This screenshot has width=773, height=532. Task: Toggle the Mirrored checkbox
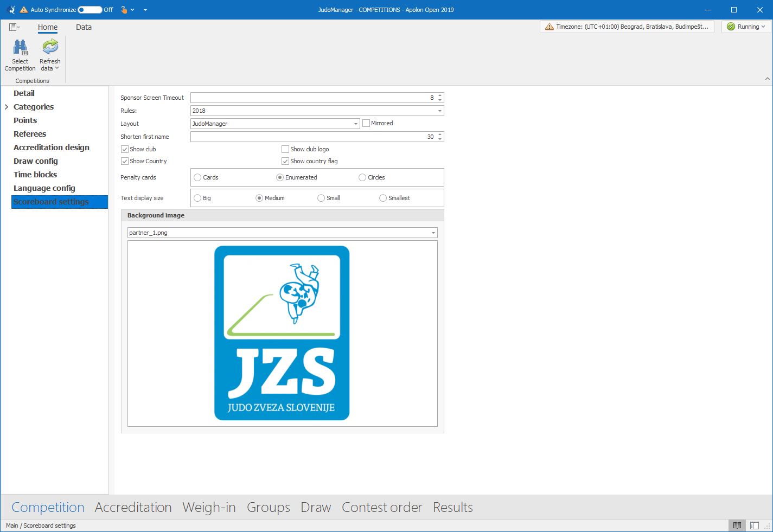tap(366, 123)
